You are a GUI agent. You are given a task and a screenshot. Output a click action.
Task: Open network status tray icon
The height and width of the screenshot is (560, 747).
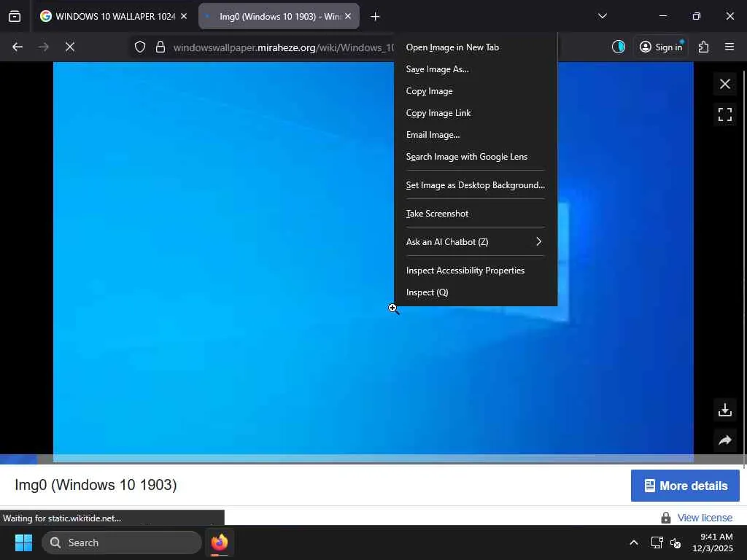pyautogui.click(x=657, y=542)
